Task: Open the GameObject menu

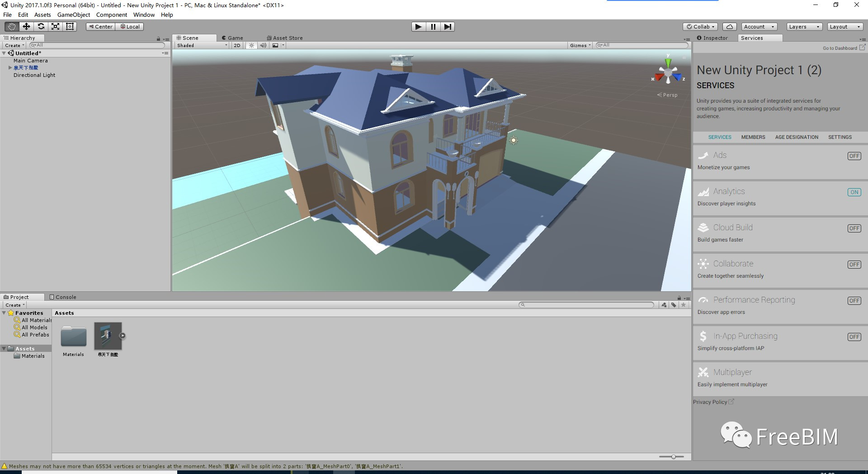Action: point(74,15)
